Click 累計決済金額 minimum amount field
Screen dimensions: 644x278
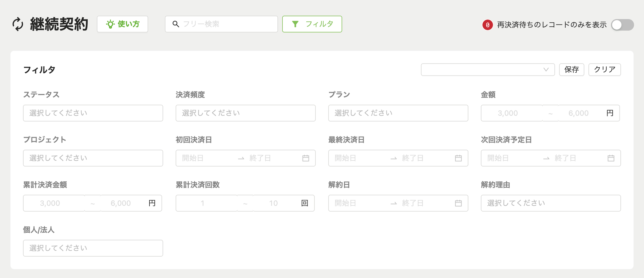tap(54, 203)
